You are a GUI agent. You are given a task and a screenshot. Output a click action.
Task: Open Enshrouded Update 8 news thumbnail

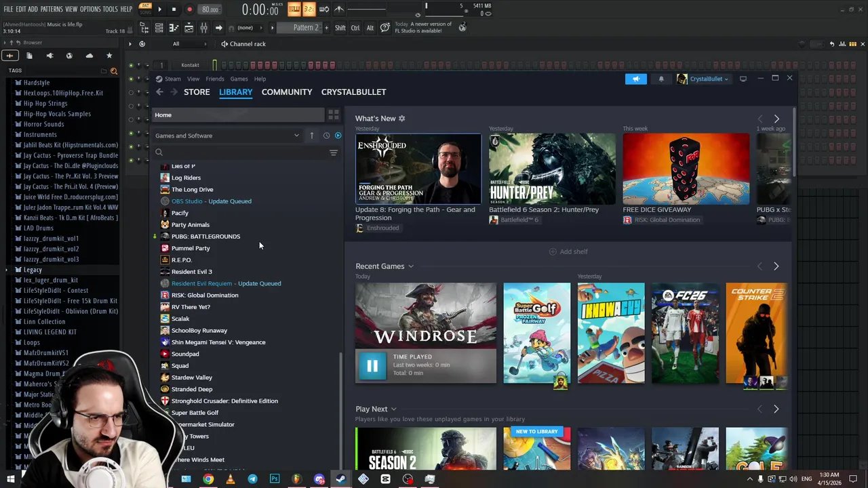[x=418, y=169]
